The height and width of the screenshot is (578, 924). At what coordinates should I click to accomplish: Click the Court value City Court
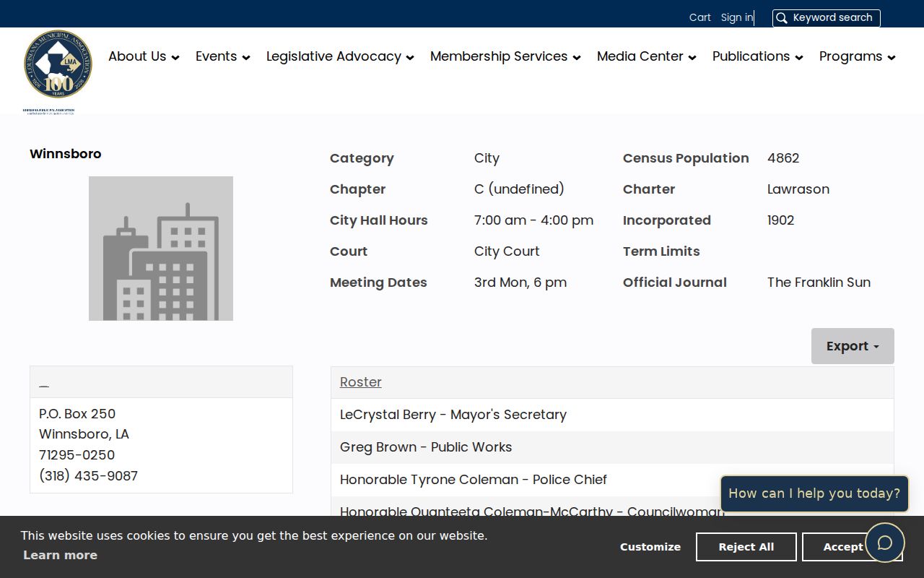click(x=507, y=251)
